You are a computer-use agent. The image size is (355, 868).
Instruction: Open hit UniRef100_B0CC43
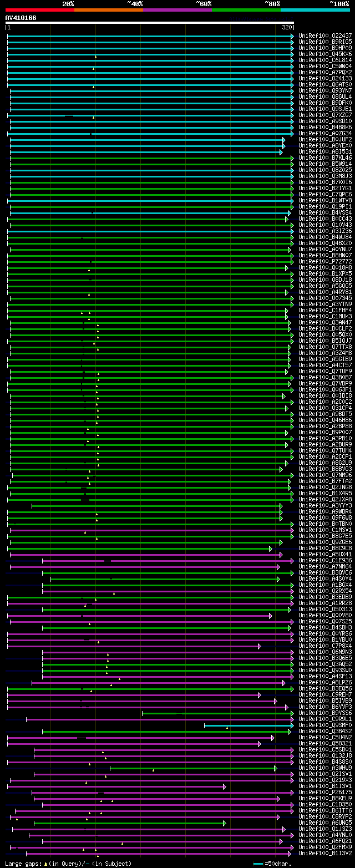click(x=325, y=219)
